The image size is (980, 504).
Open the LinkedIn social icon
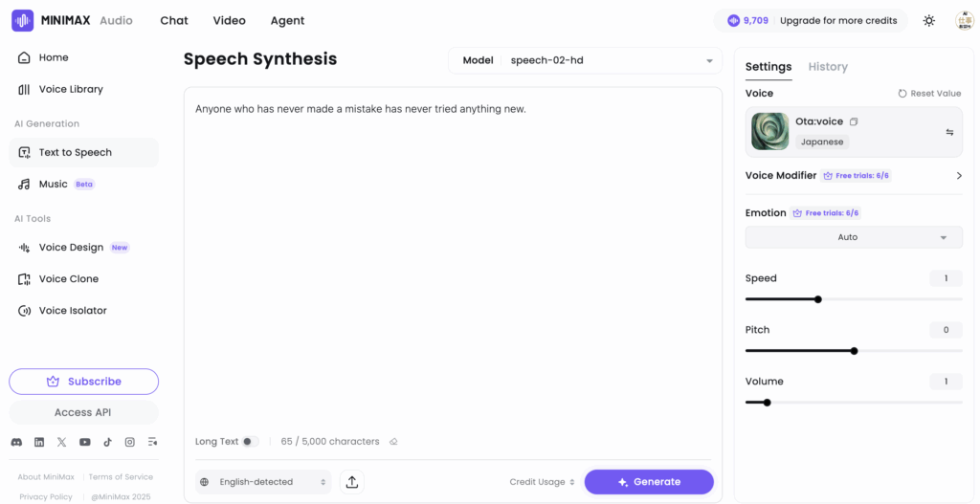(39, 442)
